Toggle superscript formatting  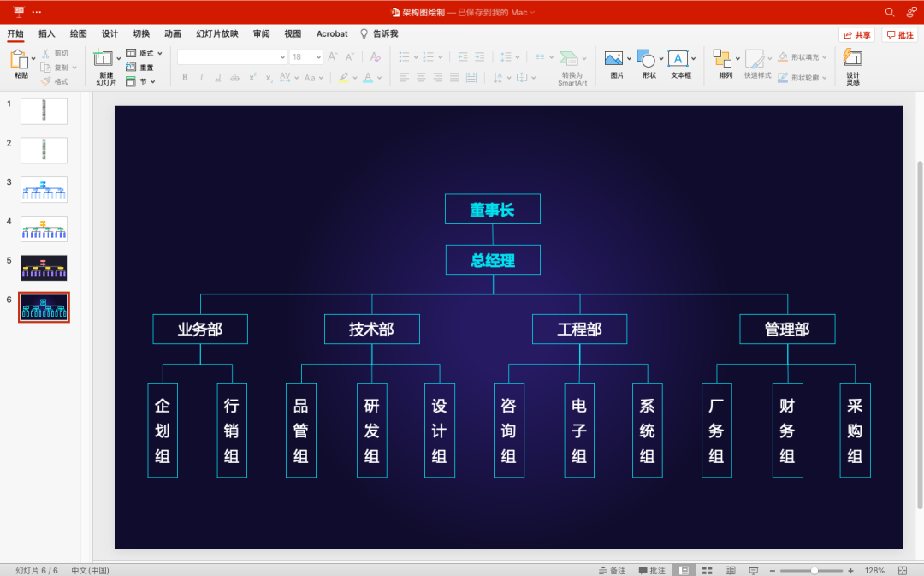tap(252, 77)
